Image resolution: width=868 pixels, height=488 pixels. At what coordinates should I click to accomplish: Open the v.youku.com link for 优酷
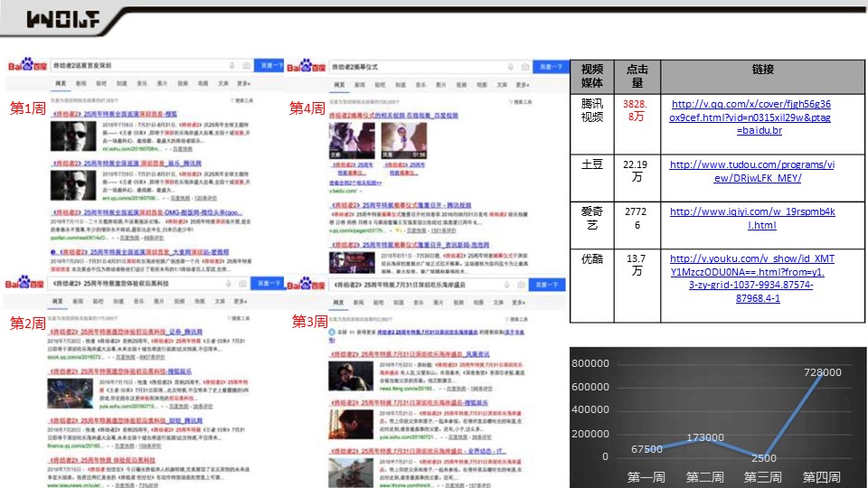(751, 278)
